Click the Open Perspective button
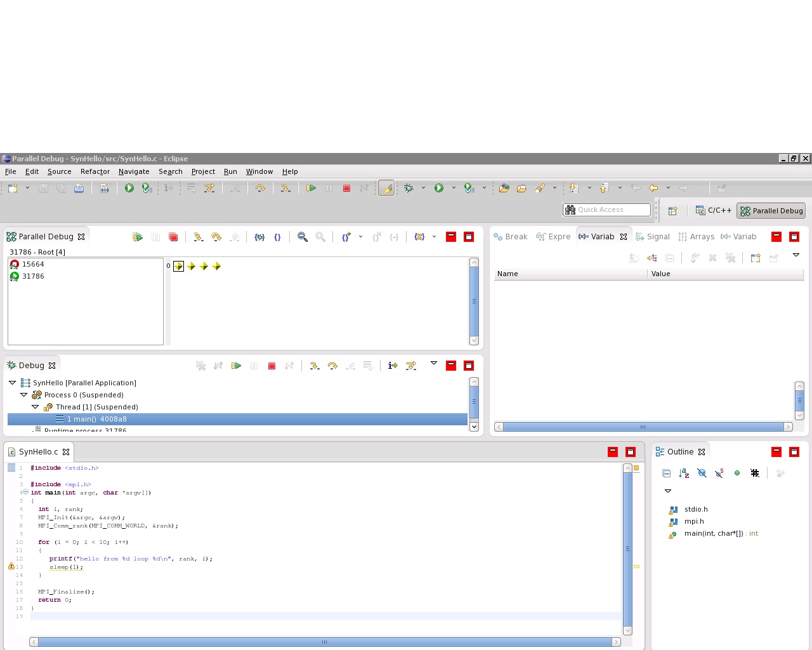This screenshot has height=650, width=812. point(672,211)
